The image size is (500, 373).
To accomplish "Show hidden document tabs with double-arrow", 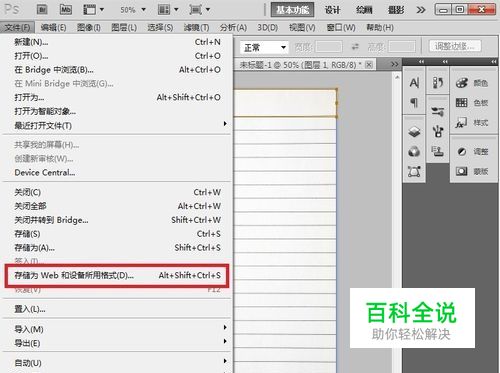I will point(394,64).
